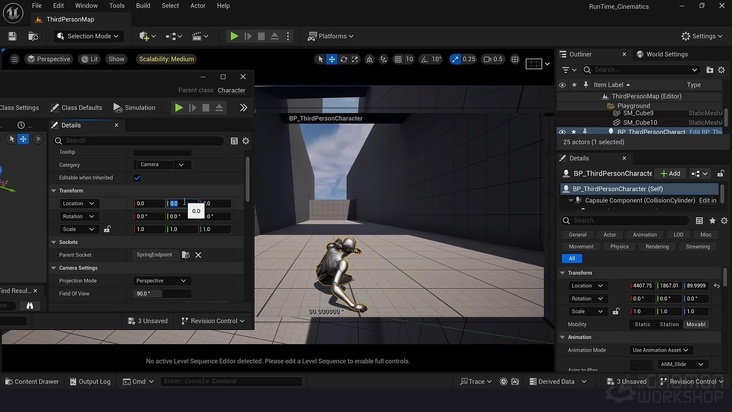Activate the scale tool in viewport toolbar

click(355, 59)
